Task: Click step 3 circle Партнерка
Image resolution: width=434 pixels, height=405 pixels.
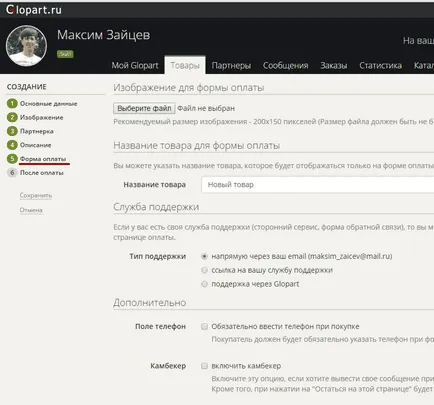Action: (x=12, y=131)
